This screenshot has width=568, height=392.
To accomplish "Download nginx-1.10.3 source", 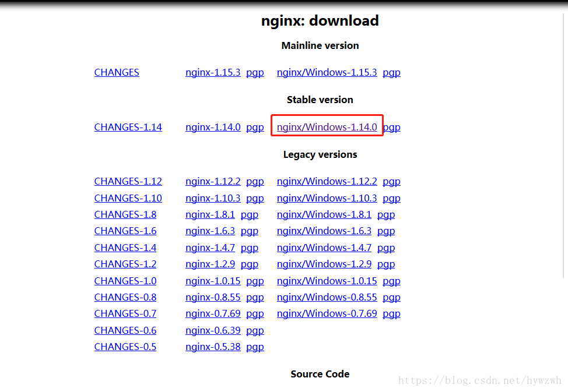I will click(x=213, y=199).
